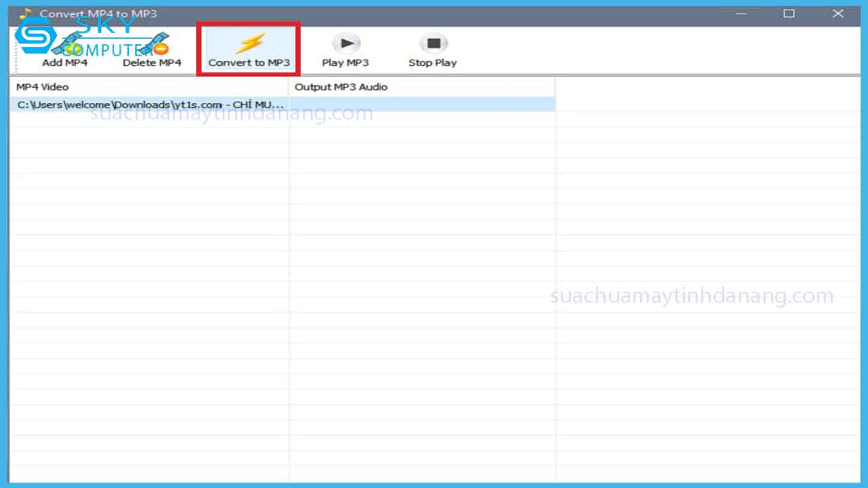Minimize the Convert MP4 to MP3 window
The height and width of the screenshot is (488, 868).
click(x=740, y=14)
